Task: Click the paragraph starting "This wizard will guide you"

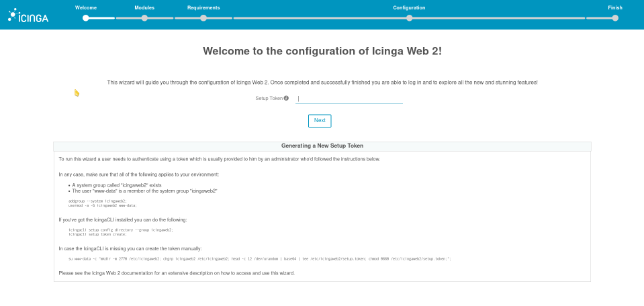Action: 322,83
